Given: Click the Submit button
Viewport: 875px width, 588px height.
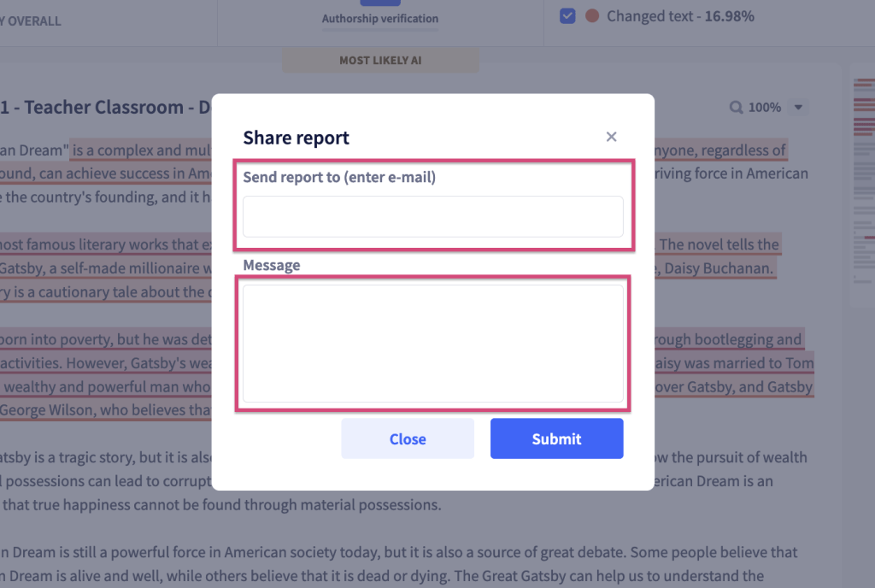Looking at the screenshot, I should 556,438.
